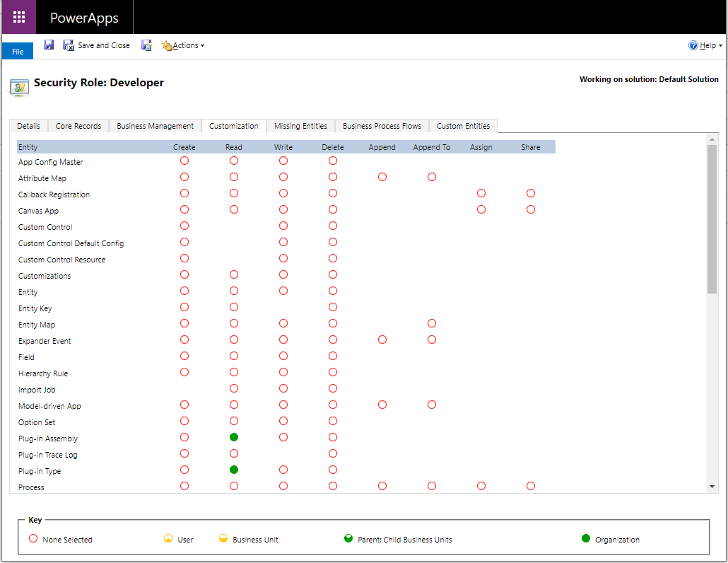728x563 pixels.
Task: Open the Missing Entities tab
Action: point(301,126)
